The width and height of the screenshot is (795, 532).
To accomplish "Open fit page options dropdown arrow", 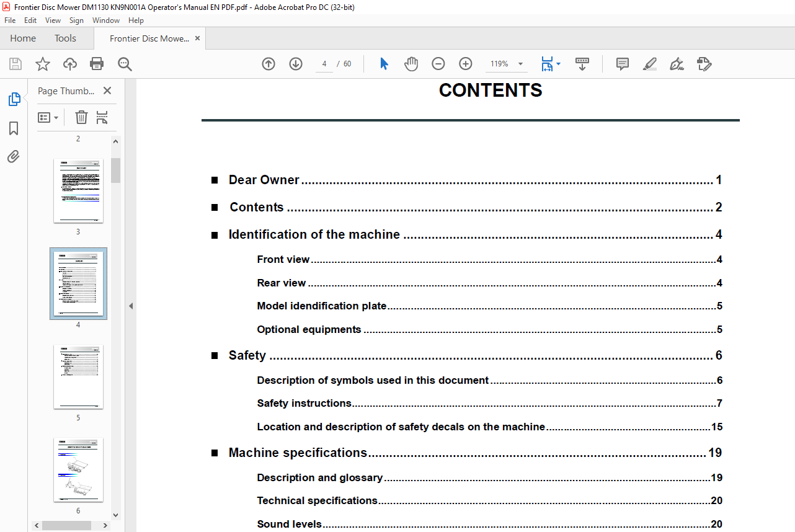I will 559,64.
